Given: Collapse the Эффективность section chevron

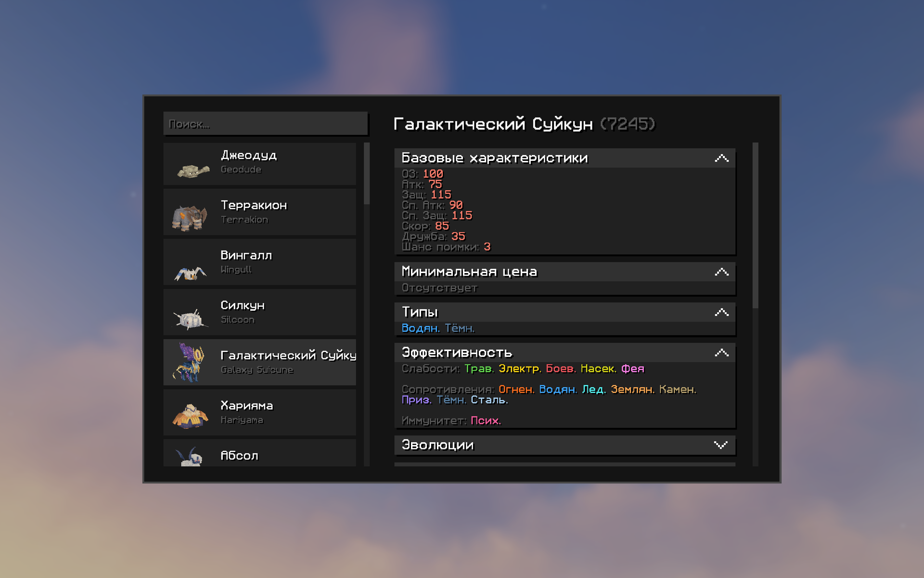Looking at the screenshot, I should [x=721, y=353].
